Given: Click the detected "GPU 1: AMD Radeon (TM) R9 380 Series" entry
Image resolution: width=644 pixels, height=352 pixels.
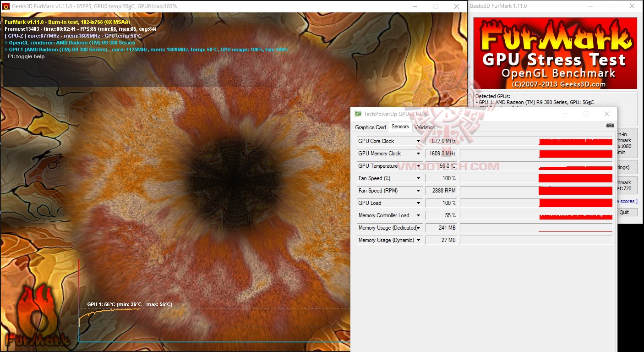Looking at the screenshot, I should 535,103.
